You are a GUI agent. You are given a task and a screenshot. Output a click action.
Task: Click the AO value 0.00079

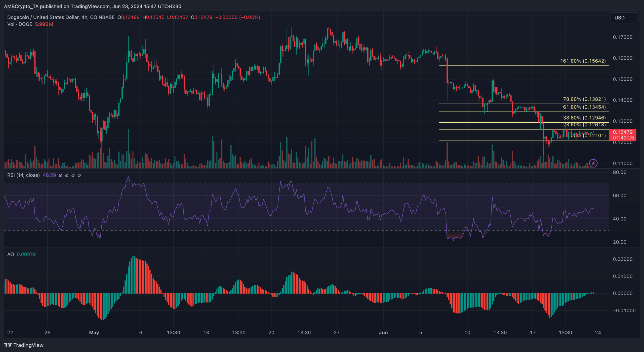pos(26,254)
